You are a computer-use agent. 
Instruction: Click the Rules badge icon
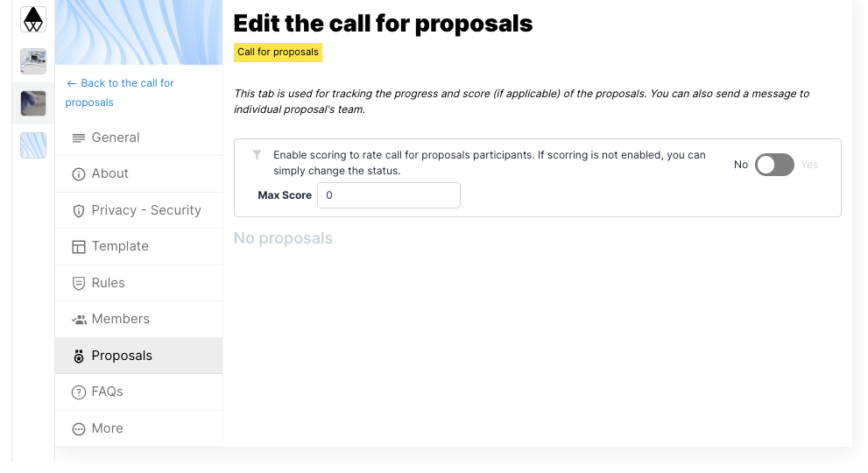pos(79,284)
